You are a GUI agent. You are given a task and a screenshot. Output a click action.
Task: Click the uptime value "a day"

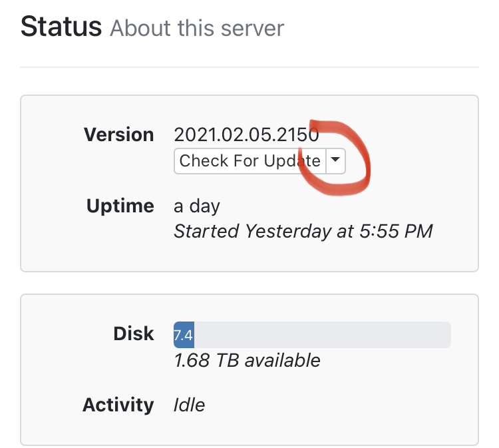click(x=196, y=206)
